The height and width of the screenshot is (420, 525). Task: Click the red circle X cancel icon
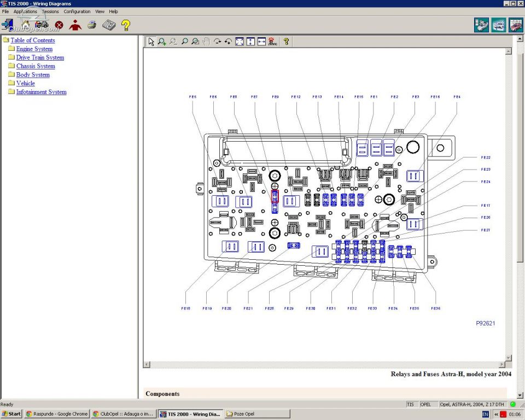tap(59, 25)
